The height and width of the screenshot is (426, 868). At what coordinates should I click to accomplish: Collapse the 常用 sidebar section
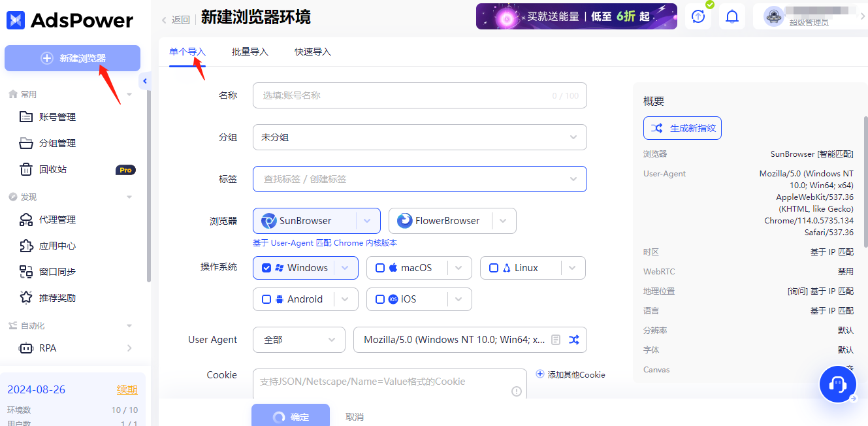pyautogui.click(x=129, y=95)
